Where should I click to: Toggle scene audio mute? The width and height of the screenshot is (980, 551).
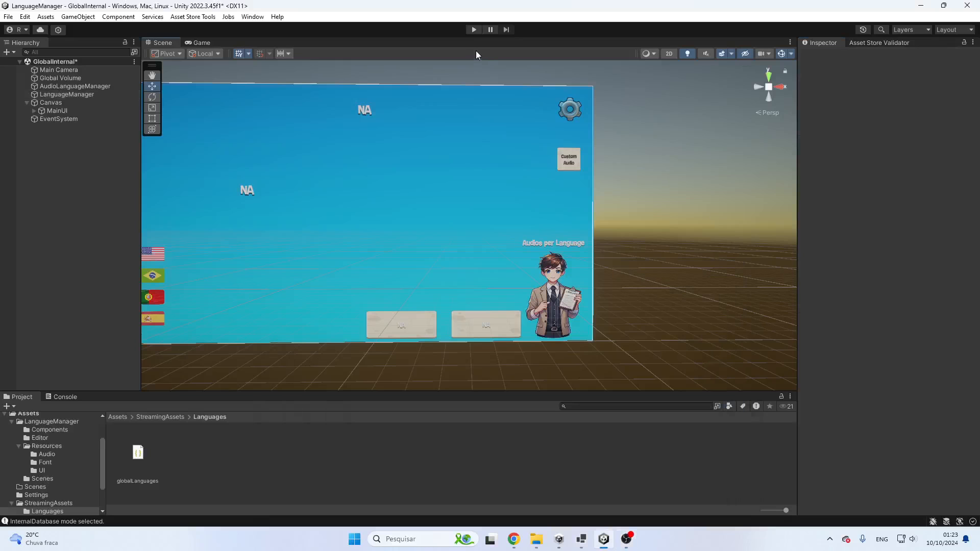(x=706, y=54)
